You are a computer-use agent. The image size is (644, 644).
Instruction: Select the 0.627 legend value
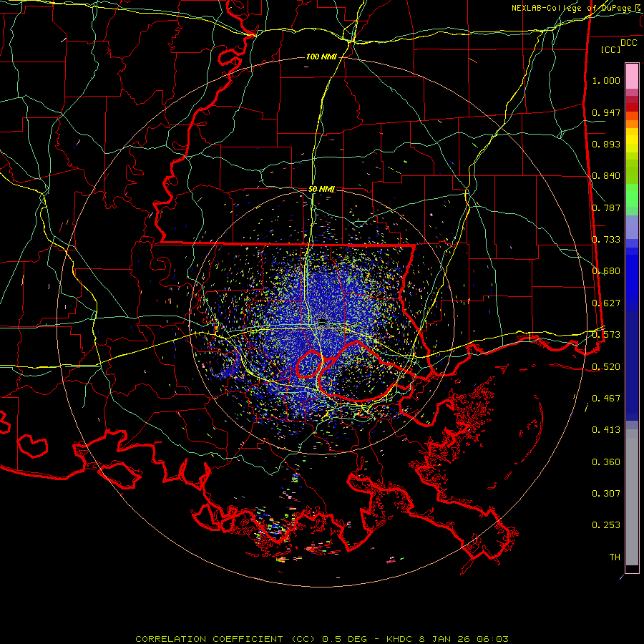coord(606,303)
